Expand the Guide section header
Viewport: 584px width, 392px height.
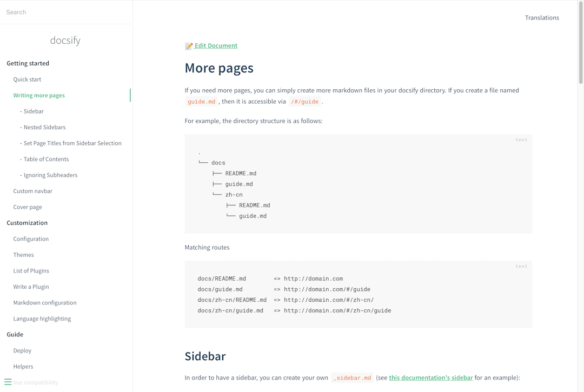pyautogui.click(x=15, y=334)
